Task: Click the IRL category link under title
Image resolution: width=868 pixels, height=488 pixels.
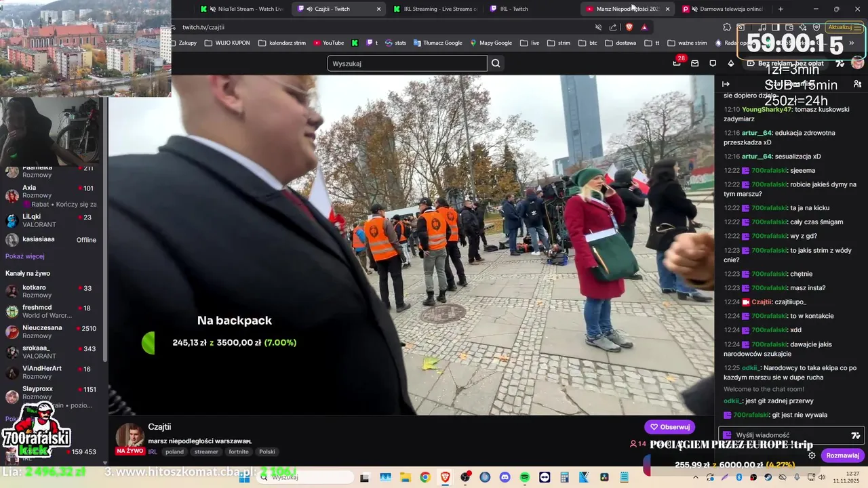Action: pyautogui.click(x=153, y=451)
